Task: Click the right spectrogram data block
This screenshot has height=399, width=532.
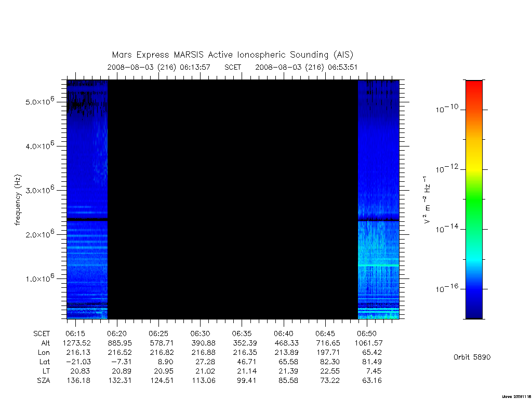Action: pyautogui.click(x=378, y=199)
